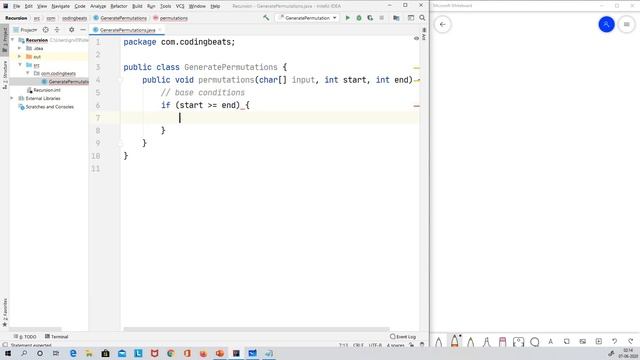This screenshot has height=360, width=640.
Task: Expand the .idea folder node
Action: [x=20, y=48]
